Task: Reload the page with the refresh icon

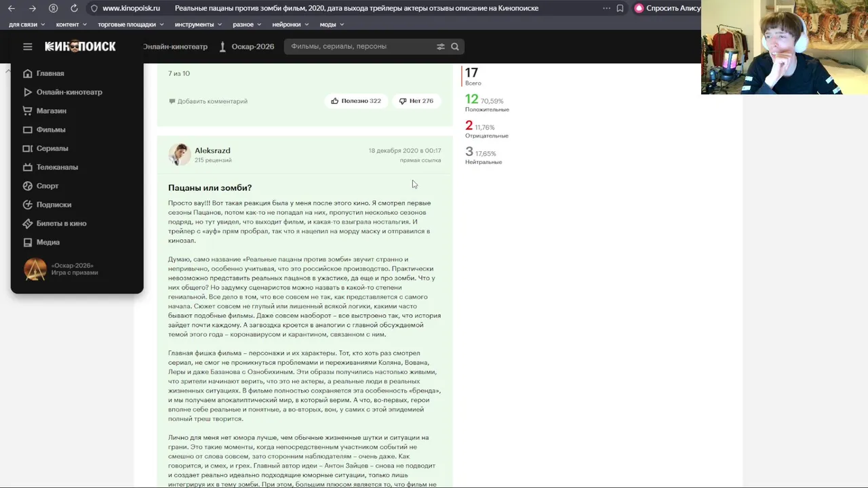Action: point(74,8)
